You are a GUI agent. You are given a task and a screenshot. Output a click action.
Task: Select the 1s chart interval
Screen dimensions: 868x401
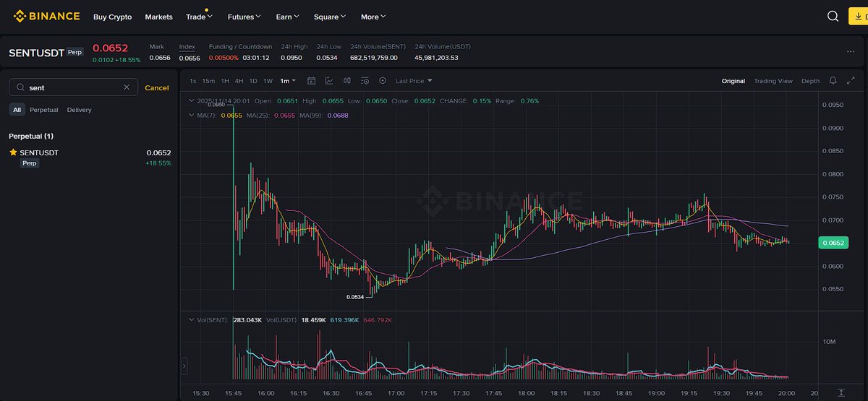[192, 81]
